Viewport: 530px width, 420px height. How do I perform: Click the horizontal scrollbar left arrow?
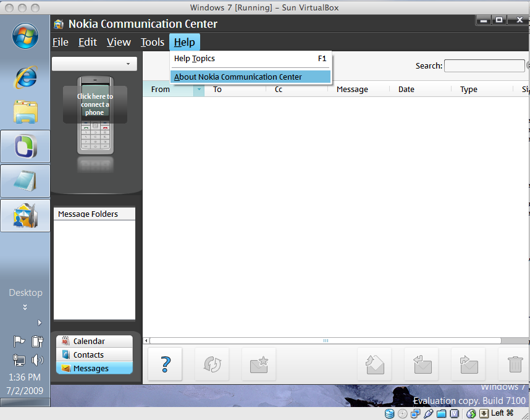coord(146,340)
